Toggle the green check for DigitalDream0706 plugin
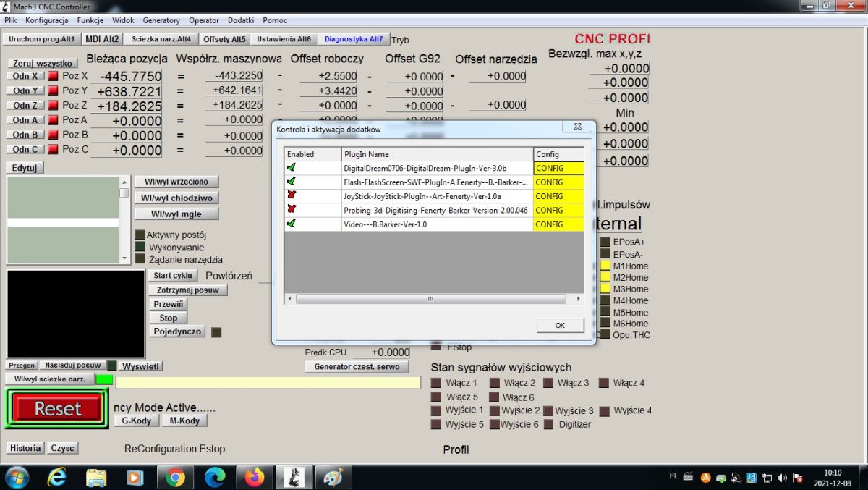 292,168
